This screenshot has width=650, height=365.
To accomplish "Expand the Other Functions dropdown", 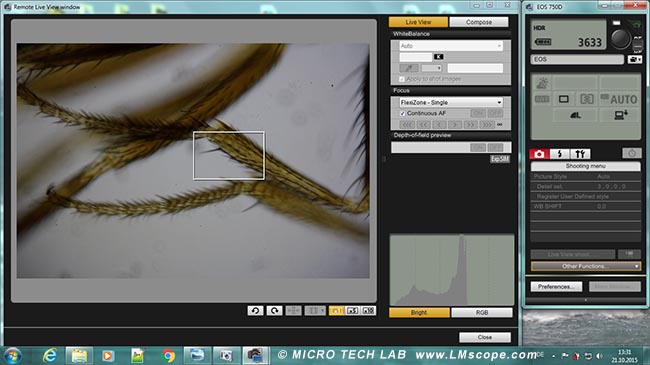I will pyautogui.click(x=586, y=266).
